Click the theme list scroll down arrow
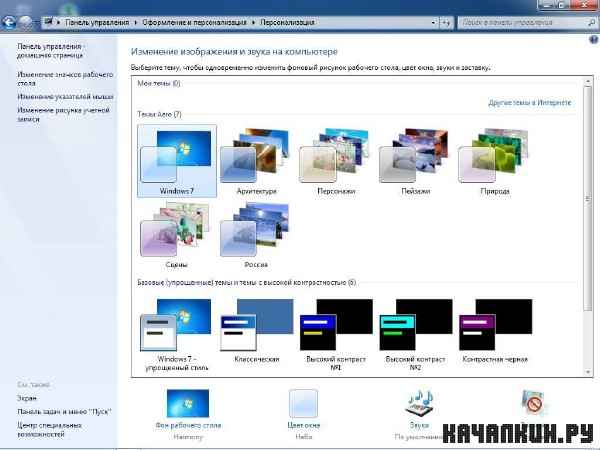600x450 pixels. click(x=588, y=372)
